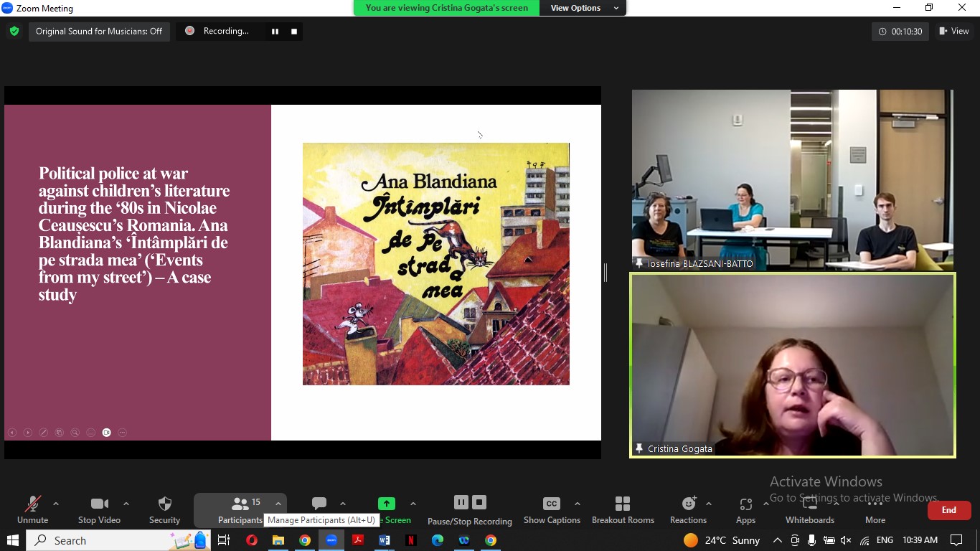Image resolution: width=980 pixels, height=551 pixels.
Task: Open Microsoft Edge from taskbar
Action: (438, 540)
